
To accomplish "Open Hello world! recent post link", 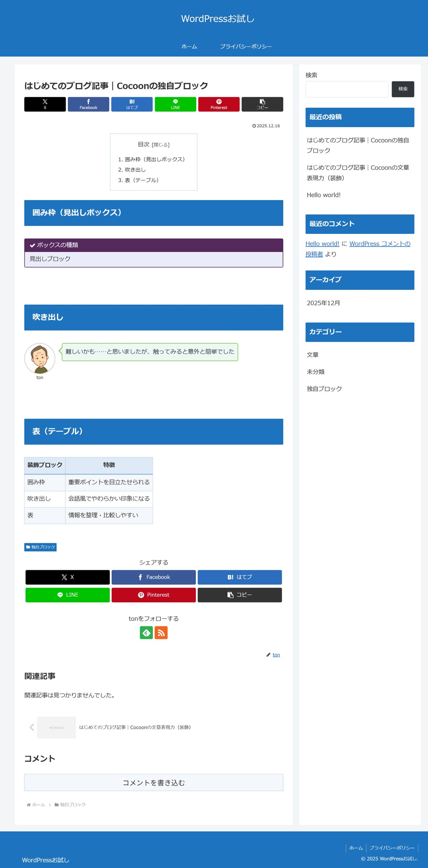I will [323, 195].
